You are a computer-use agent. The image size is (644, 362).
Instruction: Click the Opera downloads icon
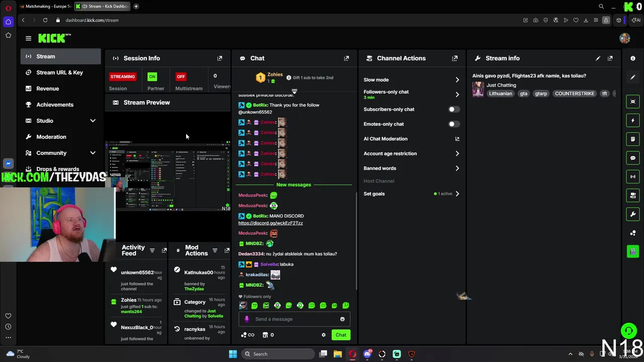tap(586, 20)
